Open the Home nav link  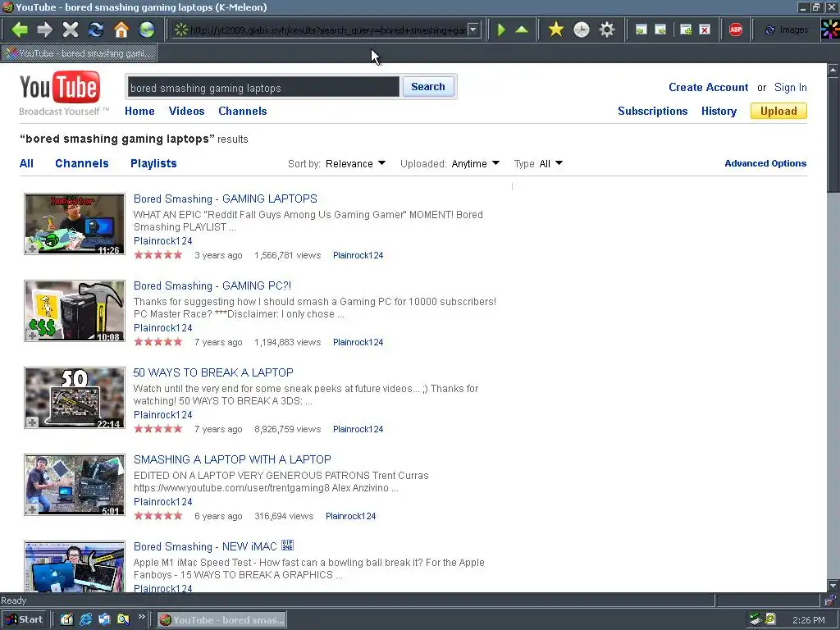point(139,111)
